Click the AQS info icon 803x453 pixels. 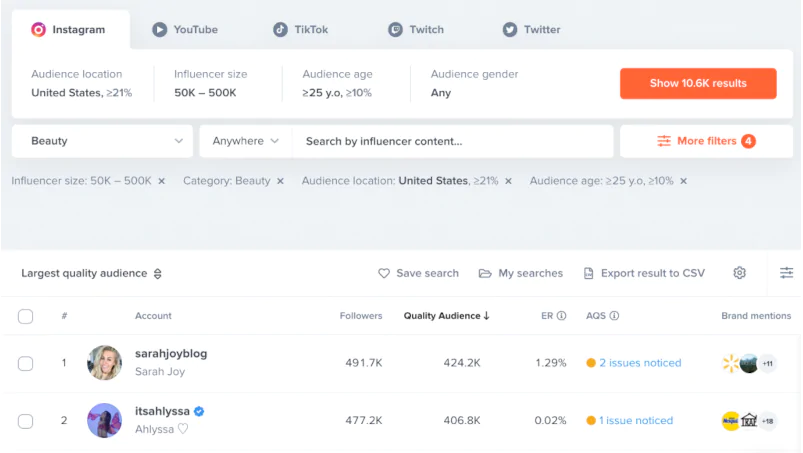click(614, 316)
